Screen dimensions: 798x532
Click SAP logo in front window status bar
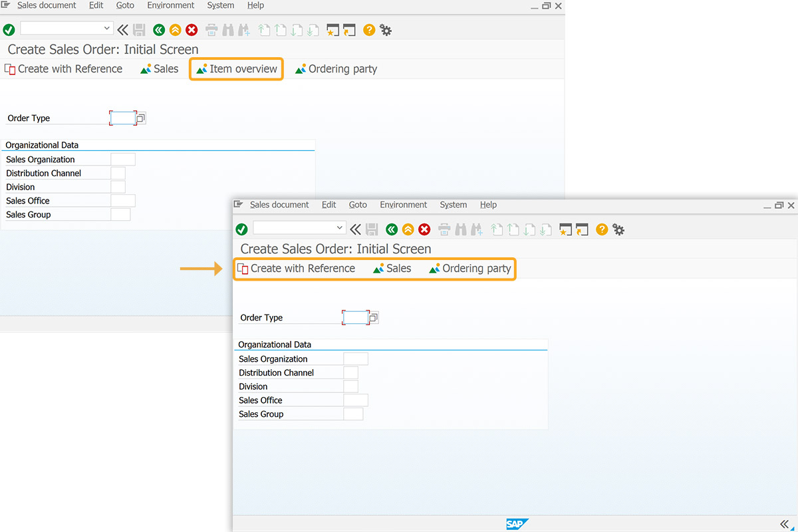(x=517, y=524)
